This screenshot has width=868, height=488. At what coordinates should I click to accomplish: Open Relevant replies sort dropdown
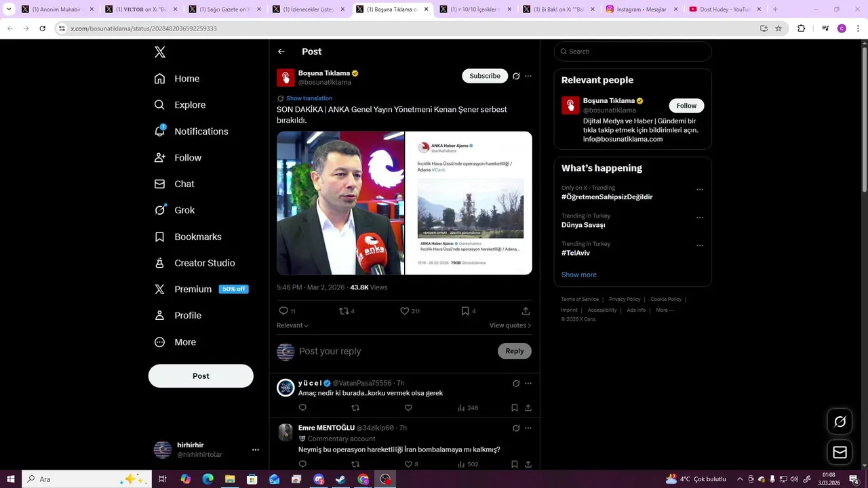pos(292,325)
